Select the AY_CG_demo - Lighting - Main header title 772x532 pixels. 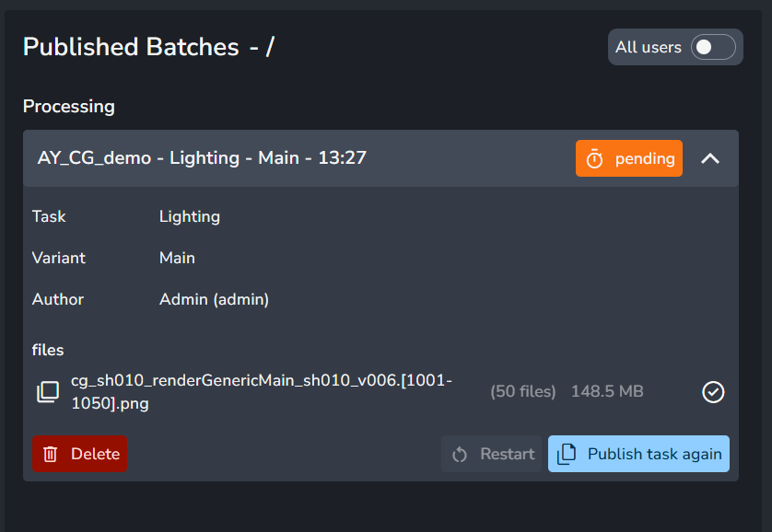(x=202, y=157)
